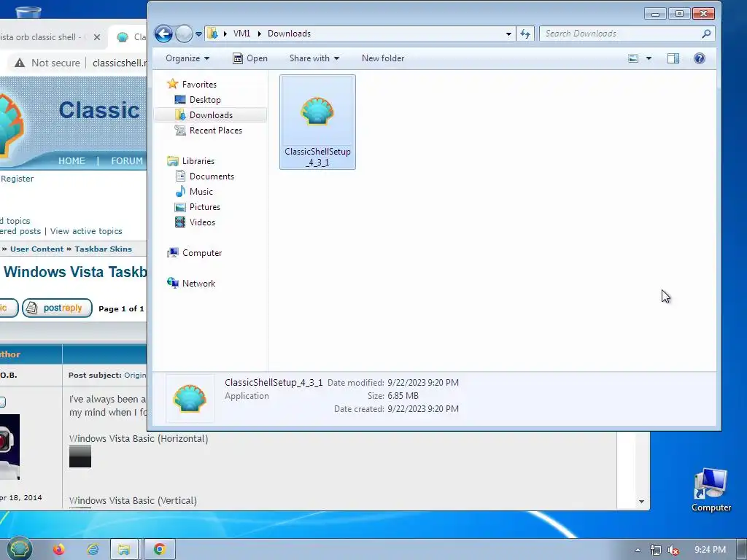Viewport: 747px width, 560px height.
Task: Click the Classic Shell start orb
Action: point(19,548)
